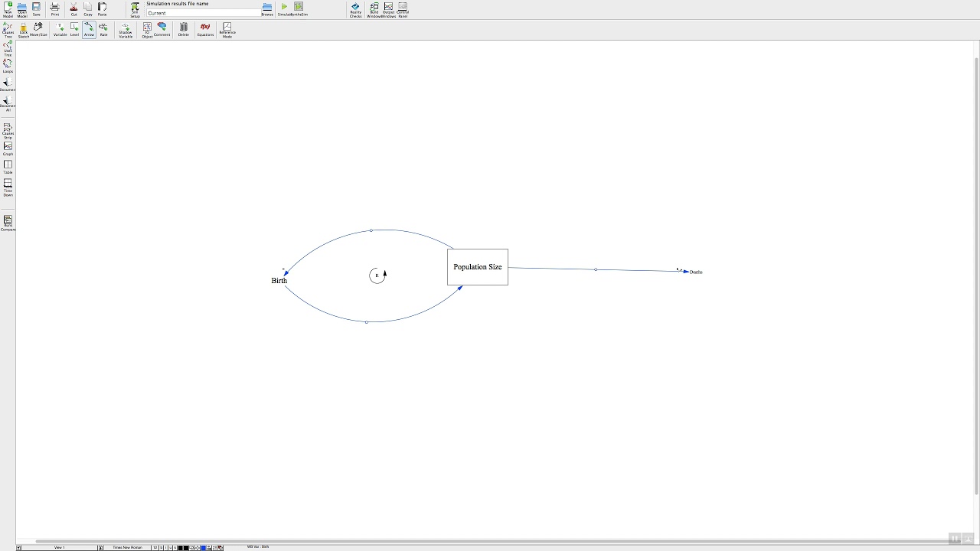Open the Table Time Down tool
This screenshot has width=980, height=551.
(x=8, y=187)
